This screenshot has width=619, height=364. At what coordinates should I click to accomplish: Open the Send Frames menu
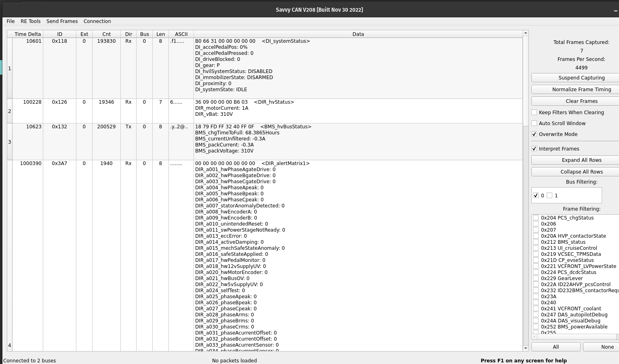(x=62, y=21)
